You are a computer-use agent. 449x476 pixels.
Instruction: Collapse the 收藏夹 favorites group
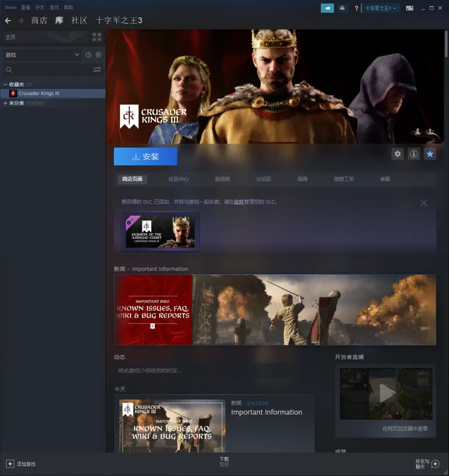coord(5,84)
